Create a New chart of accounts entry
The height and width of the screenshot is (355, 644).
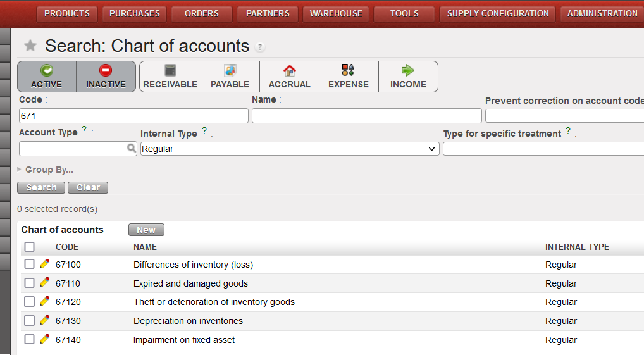(x=146, y=230)
